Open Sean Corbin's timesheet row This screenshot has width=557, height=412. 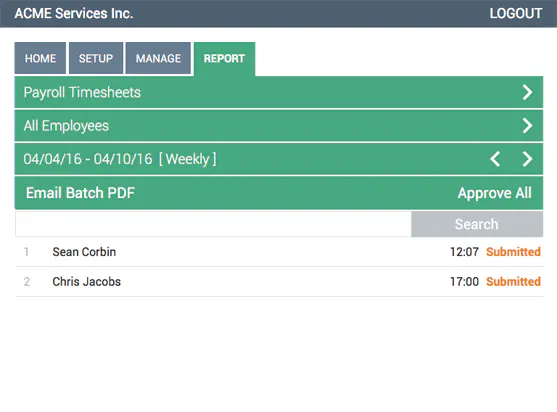pos(279,252)
